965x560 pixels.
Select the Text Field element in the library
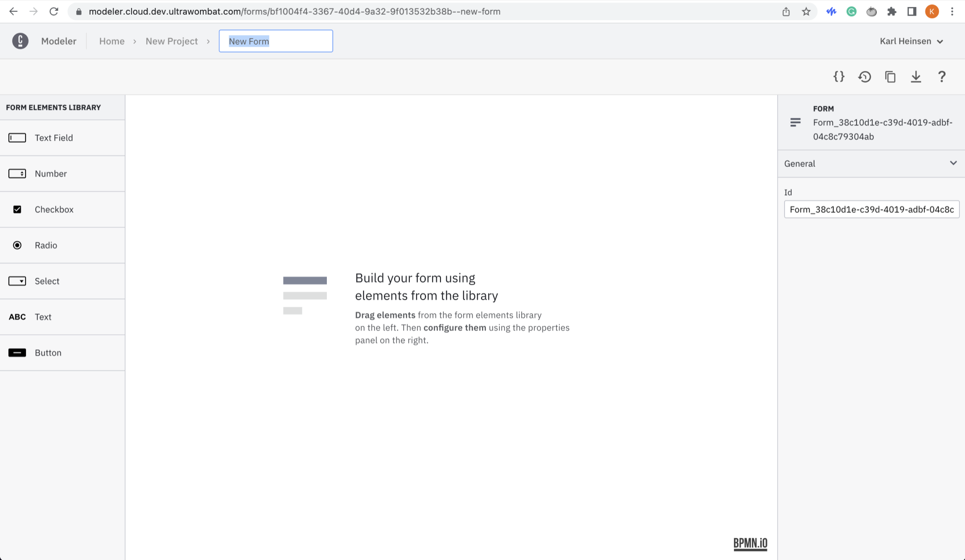click(53, 138)
